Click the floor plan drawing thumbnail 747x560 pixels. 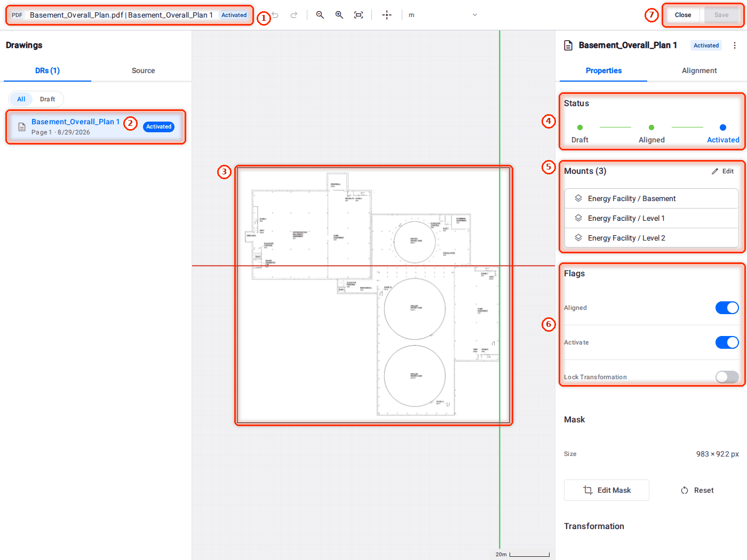coord(373,295)
